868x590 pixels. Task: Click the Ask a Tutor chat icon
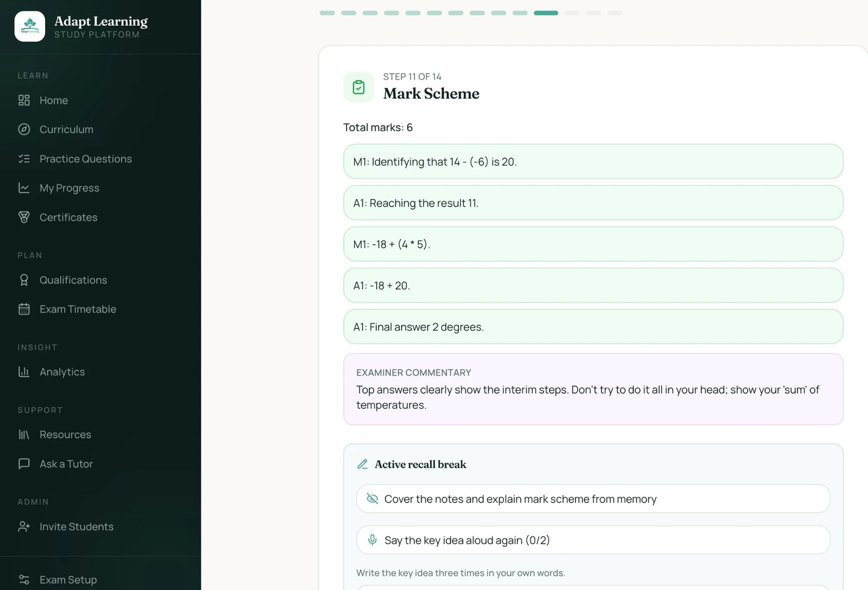click(x=24, y=464)
